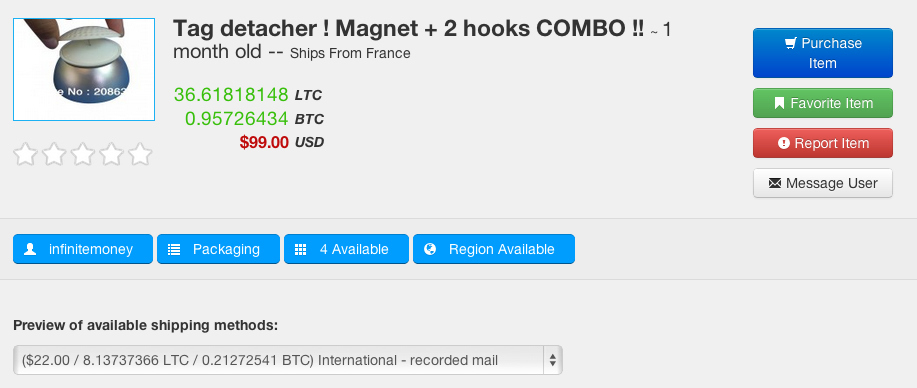Click the shopping cart icon on Purchase Item
Screen dimensions: 917x388
tap(791, 43)
